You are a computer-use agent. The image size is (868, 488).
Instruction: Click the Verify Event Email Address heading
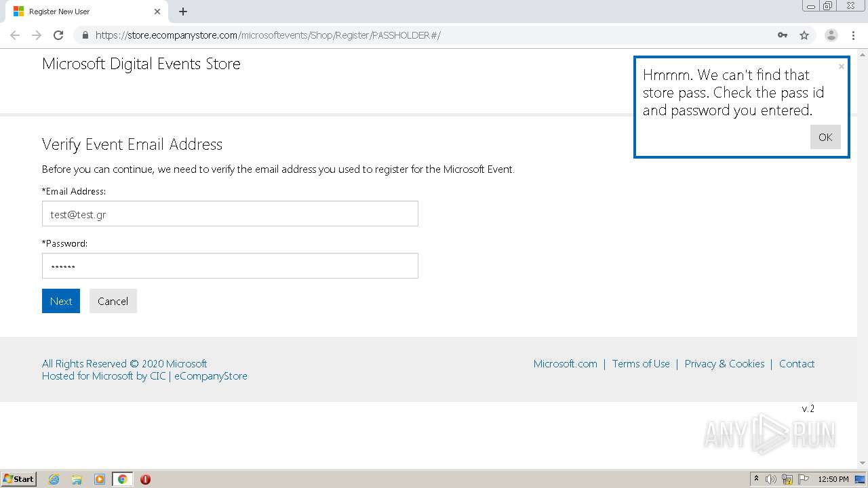[x=132, y=144]
